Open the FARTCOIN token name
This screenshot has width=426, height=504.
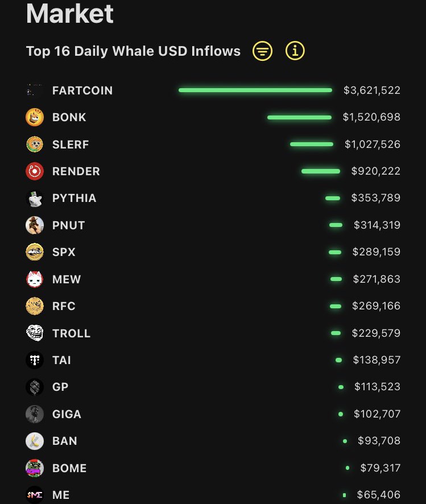82,90
